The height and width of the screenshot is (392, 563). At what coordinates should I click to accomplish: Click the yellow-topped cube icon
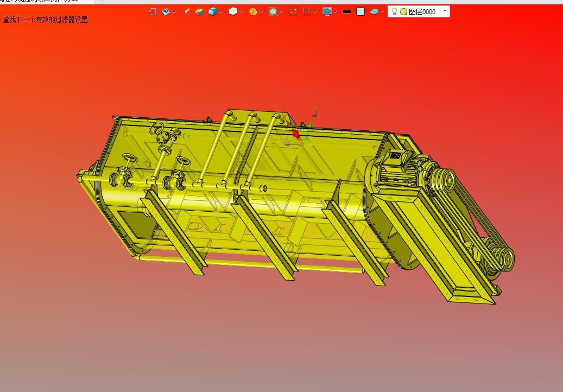199,12
